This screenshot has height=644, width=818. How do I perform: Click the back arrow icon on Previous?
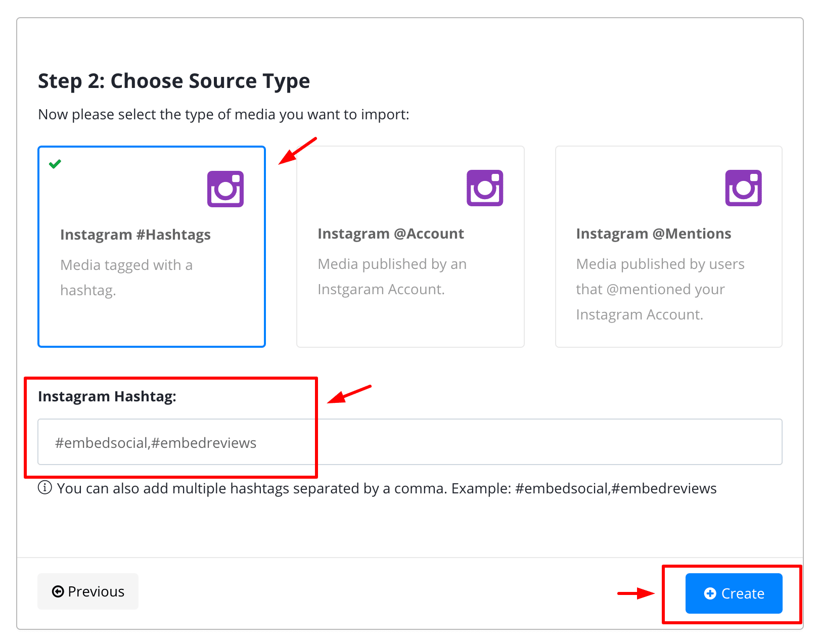[x=58, y=591]
